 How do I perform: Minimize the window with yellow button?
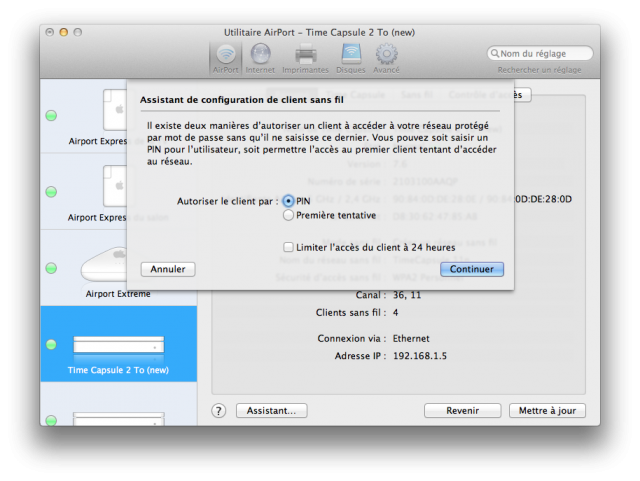(64, 32)
